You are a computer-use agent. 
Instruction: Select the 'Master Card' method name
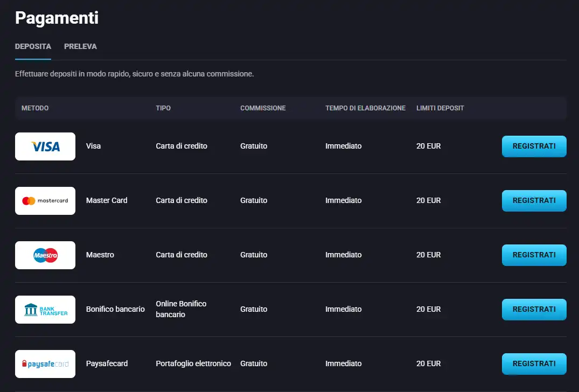[x=107, y=200]
